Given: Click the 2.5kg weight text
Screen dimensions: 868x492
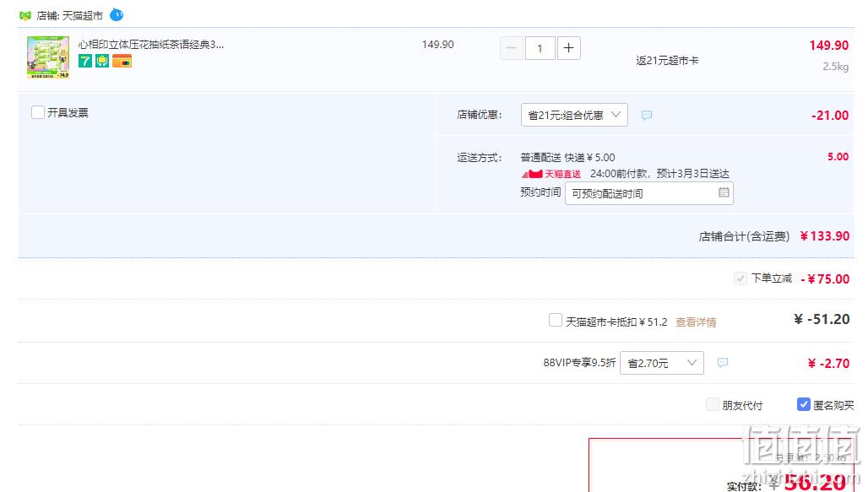Looking at the screenshot, I should [x=835, y=67].
